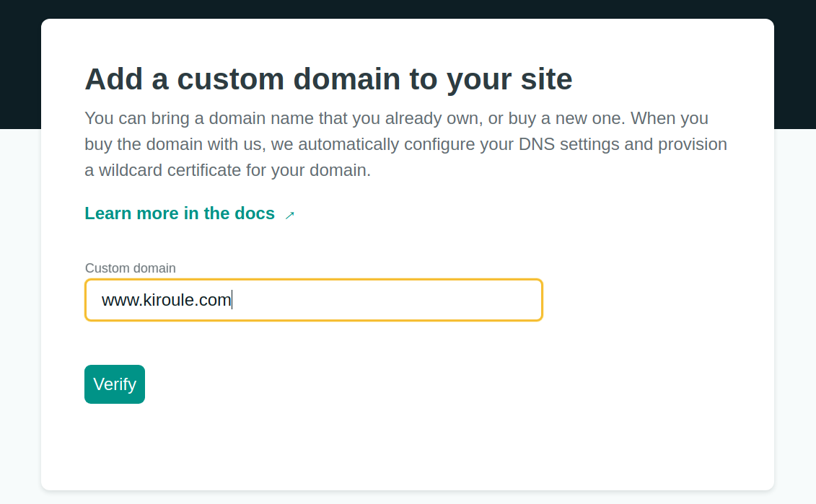Focus the Custom domain input field
This screenshot has height=504, width=816.
314,300
